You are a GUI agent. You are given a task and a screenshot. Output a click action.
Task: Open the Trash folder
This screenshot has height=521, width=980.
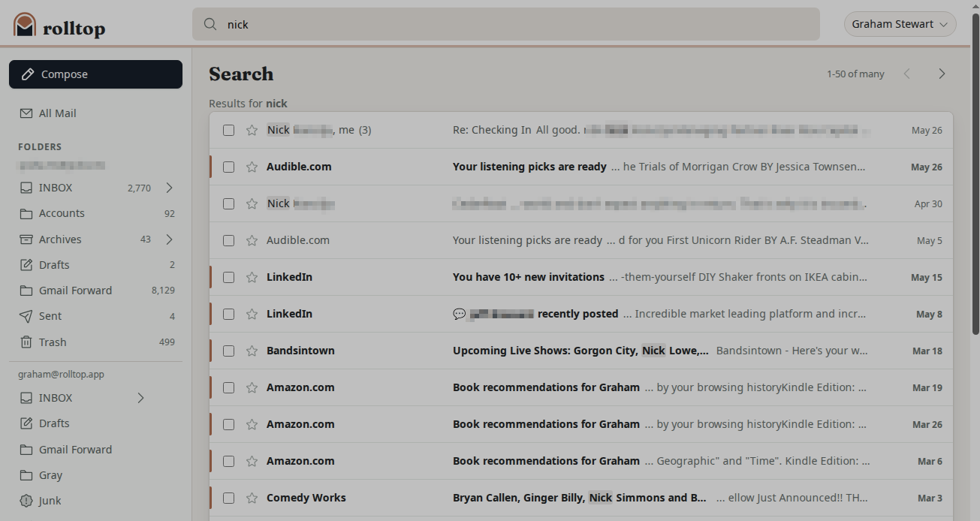[95, 342]
